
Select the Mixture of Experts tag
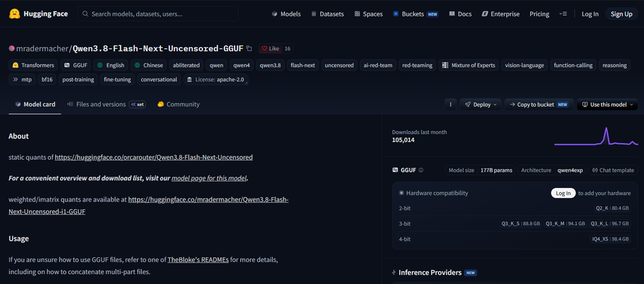pyautogui.click(x=469, y=65)
